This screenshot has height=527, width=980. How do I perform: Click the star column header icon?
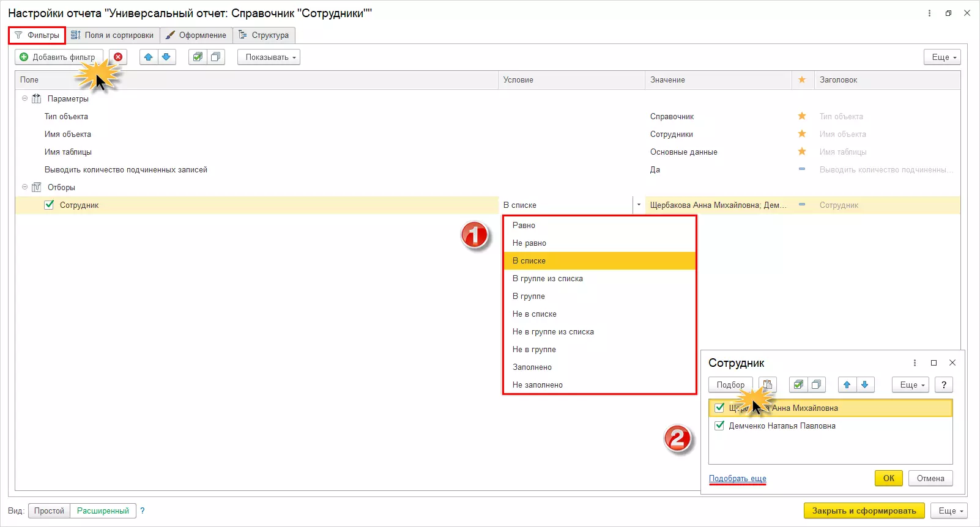tap(802, 79)
